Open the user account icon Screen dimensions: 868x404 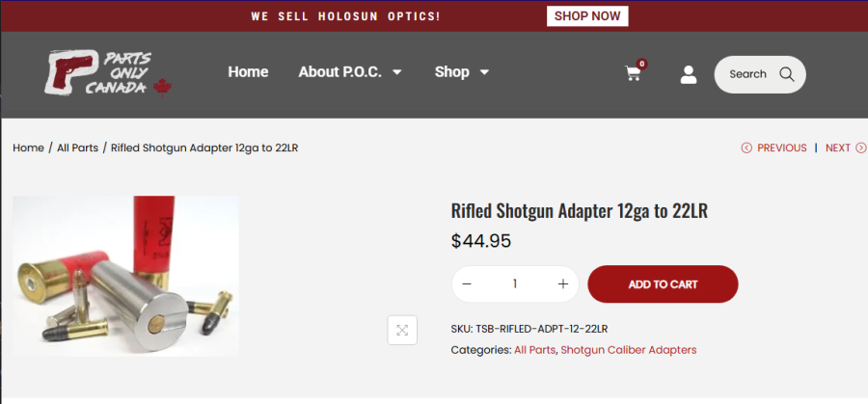[689, 74]
